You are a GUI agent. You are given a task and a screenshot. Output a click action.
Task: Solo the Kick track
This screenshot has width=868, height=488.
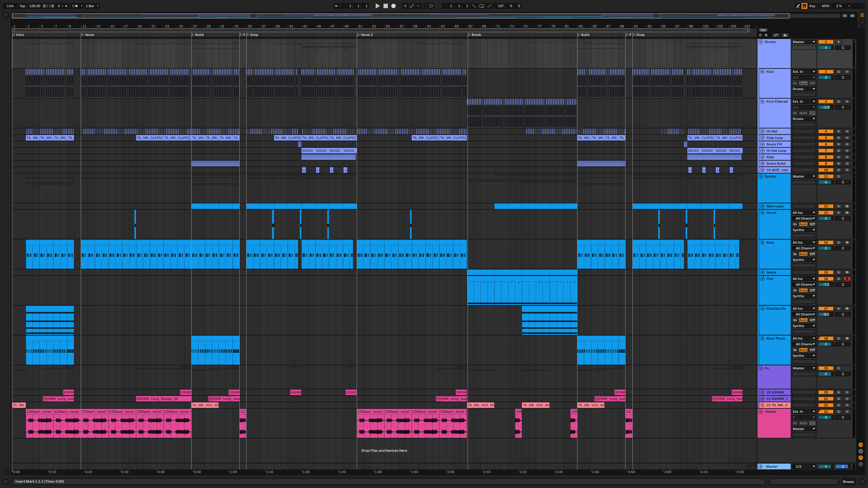839,72
